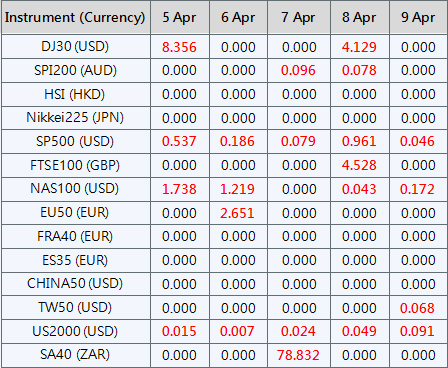Select the 78.832 value in SA40 row
The image size is (448, 368).
pyautogui.click(x=298, y=355)
